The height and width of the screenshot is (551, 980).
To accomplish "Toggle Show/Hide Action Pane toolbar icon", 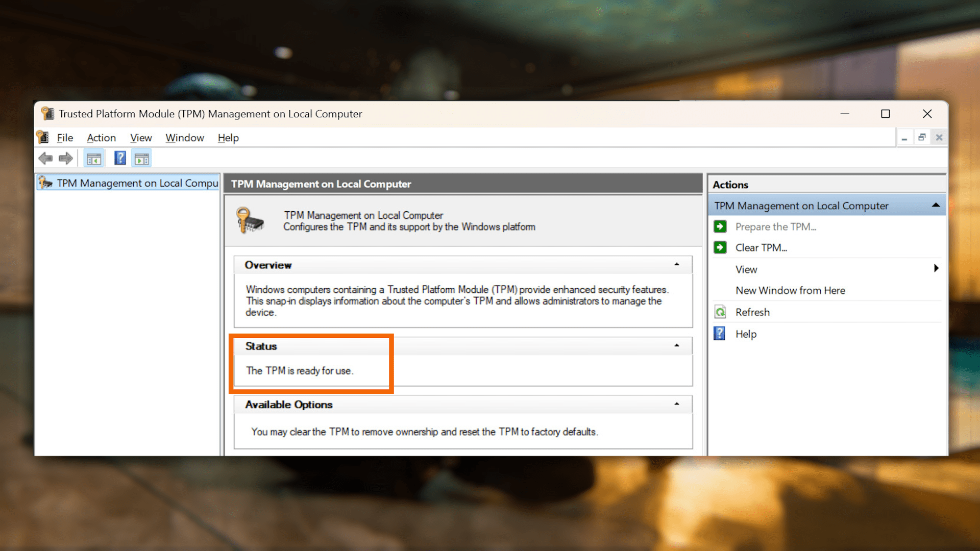I will pos(142,159).
